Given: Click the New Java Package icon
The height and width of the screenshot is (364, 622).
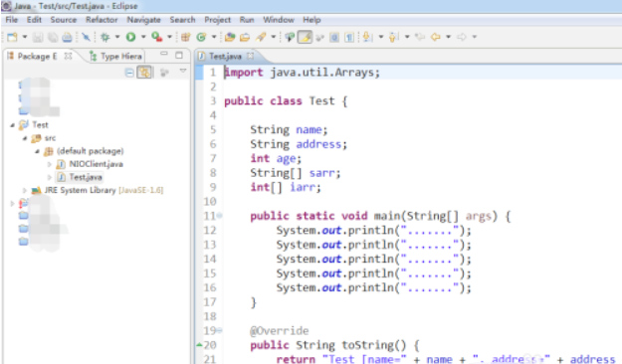Looking at the screenshot, I should tap(185, 37).
